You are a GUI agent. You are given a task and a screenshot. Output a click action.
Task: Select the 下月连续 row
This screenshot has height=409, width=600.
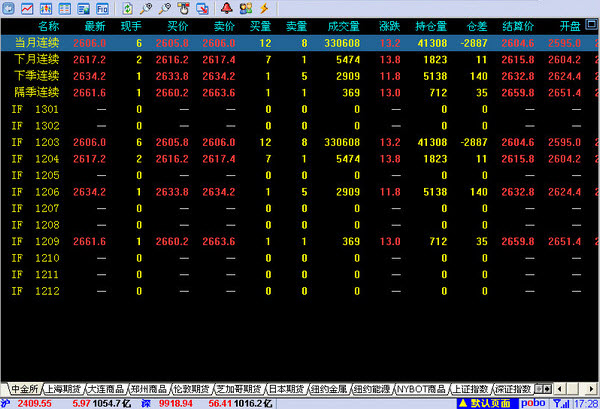pyautogui.click(x=299, y=59)
